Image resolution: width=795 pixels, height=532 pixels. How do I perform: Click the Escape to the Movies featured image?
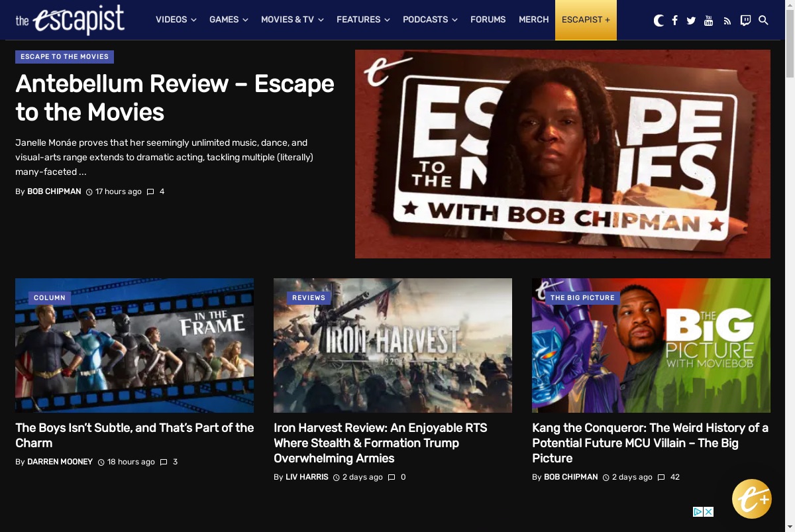(x=562, y=154)
